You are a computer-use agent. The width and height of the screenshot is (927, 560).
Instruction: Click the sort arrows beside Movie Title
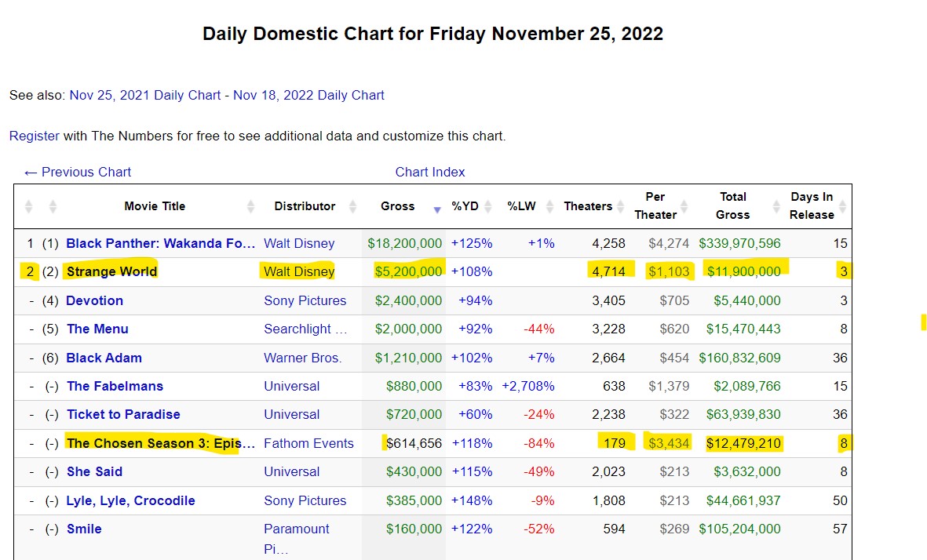tap(250, 206)
